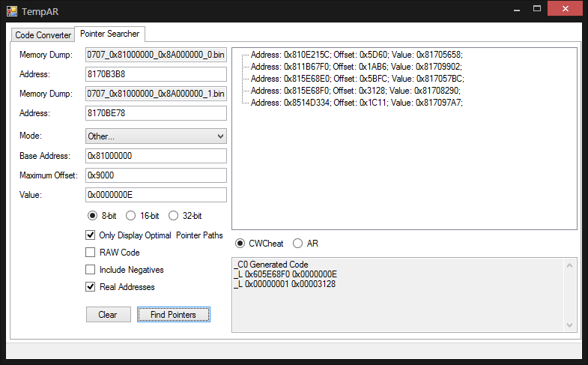Click the first Memory Dump field ending _0.bin

point(156,55)
